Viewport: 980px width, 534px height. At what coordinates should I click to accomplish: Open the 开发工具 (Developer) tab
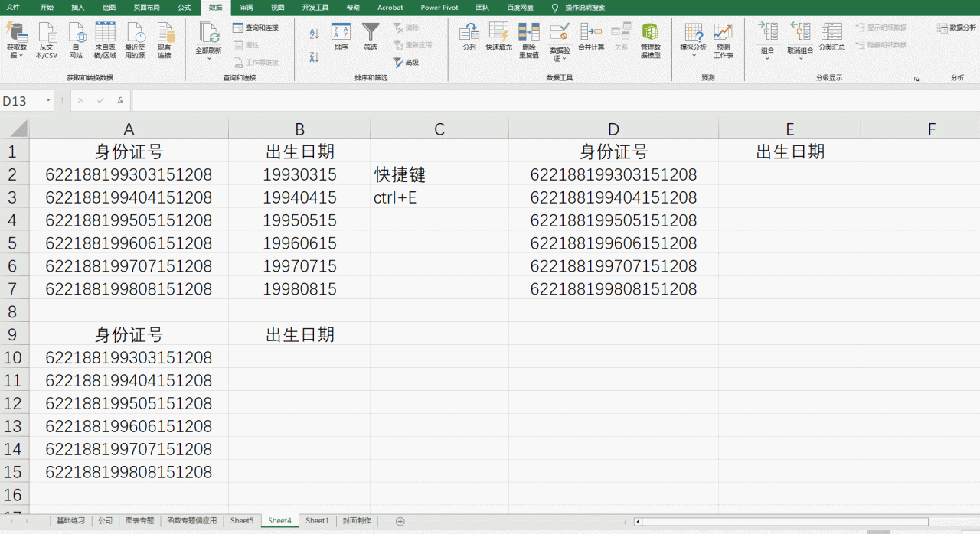coord(315,7)
